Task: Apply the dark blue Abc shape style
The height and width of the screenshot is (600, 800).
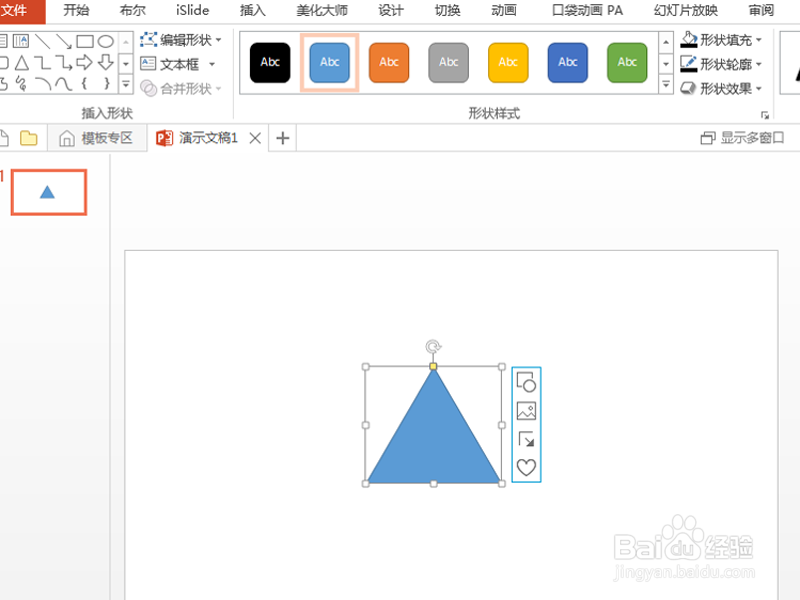Action: [567, 63]
